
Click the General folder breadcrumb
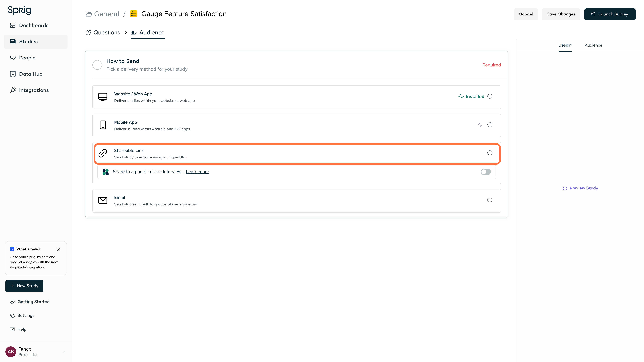pyautogui.click(x=102, y=14)
